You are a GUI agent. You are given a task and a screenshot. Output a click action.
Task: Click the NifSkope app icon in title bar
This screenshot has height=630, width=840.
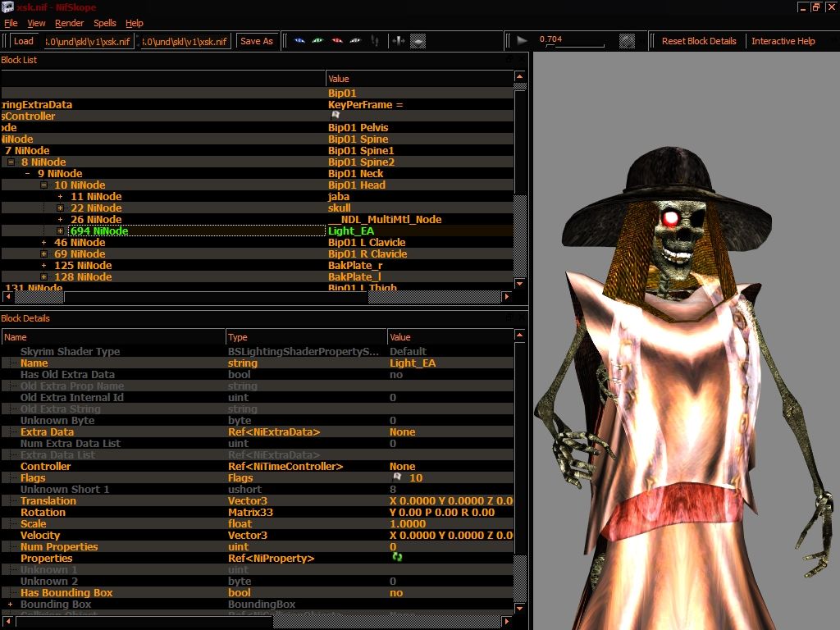pos(7,7)
